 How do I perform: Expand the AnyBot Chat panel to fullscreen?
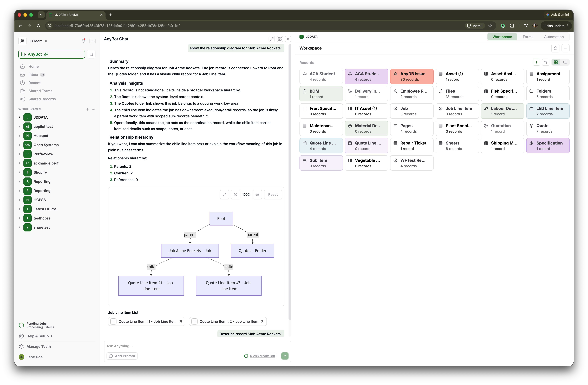[272, 39]
